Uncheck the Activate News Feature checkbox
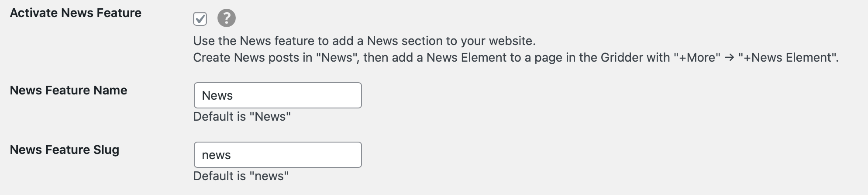 [x=200, y=19]
